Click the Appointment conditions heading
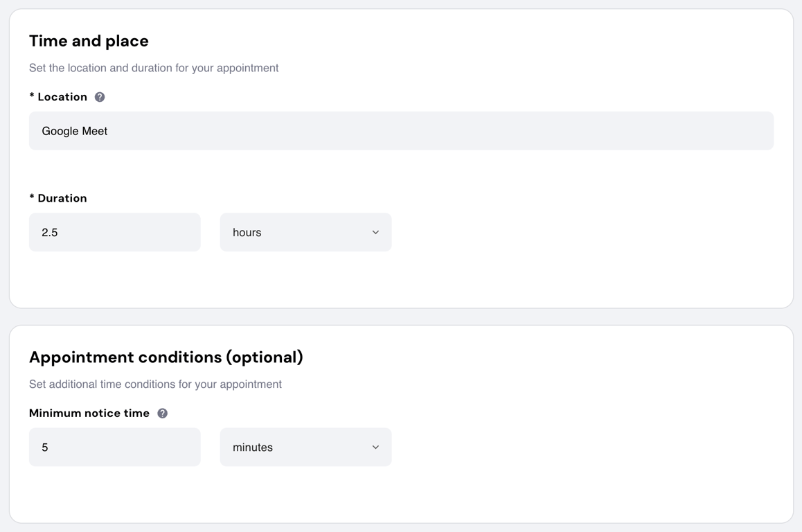 click(x=167, y=357)
